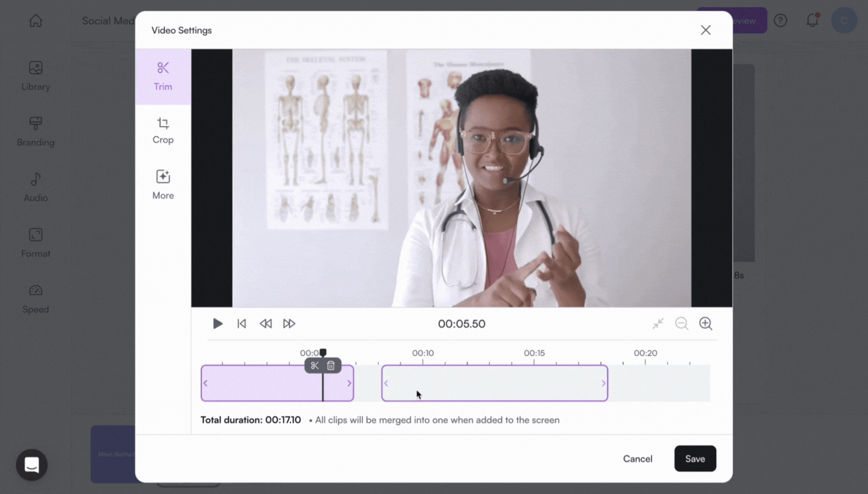
Task: Skip to start of video
Action: pyautogui.click(x=242, y=324)
